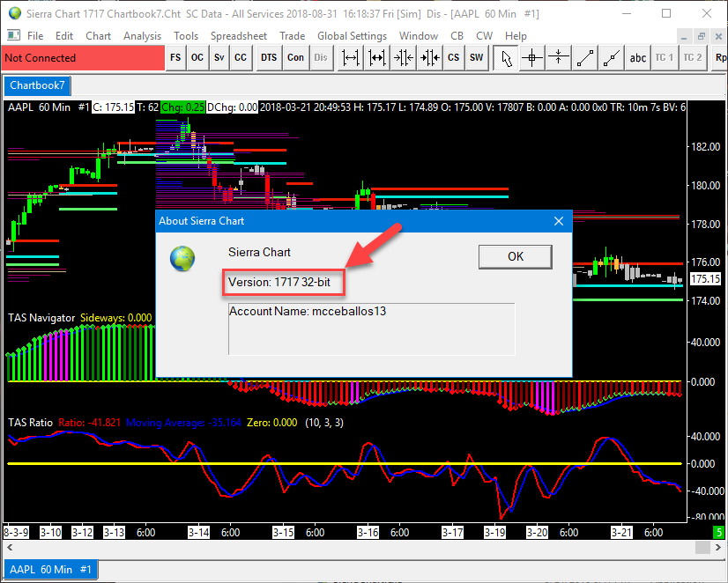Screen dimensions: 728x583
Task: Click the DTS toolbar button
Action: [269, 58]
